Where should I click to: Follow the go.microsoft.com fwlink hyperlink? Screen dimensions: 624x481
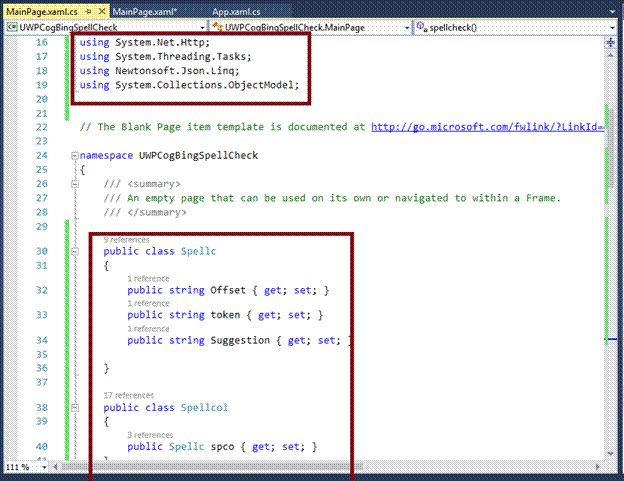[x=488, y=127]
